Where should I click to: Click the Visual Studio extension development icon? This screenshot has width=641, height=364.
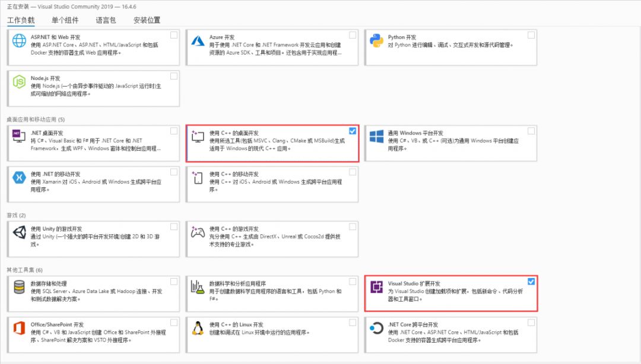pyautogui.click(x=376, y=287)
